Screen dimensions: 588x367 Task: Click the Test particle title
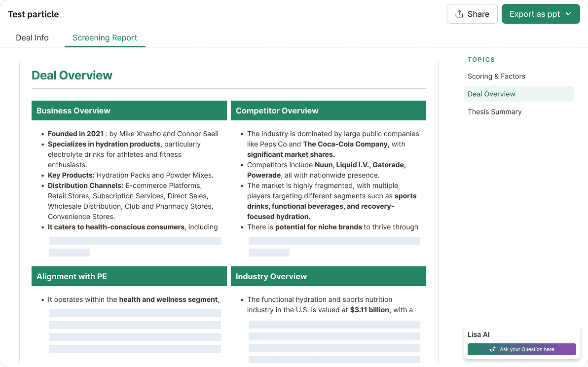click(34, 14)
